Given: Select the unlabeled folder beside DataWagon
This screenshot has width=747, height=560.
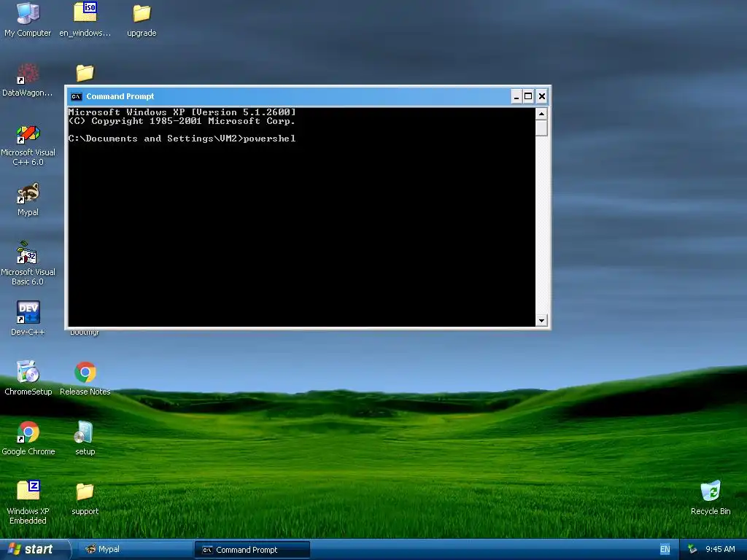Looking at the screenshot, I should (85, 73).
